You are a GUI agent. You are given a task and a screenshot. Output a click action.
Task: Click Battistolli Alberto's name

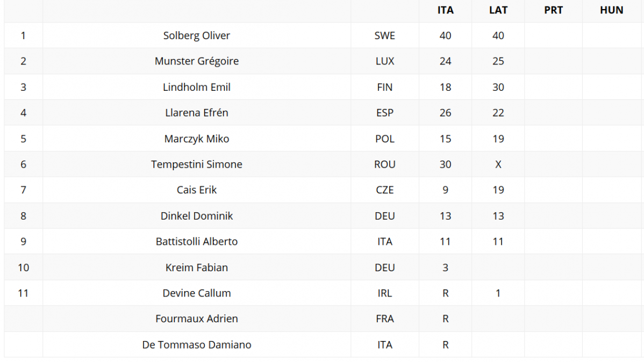point(196,242)
